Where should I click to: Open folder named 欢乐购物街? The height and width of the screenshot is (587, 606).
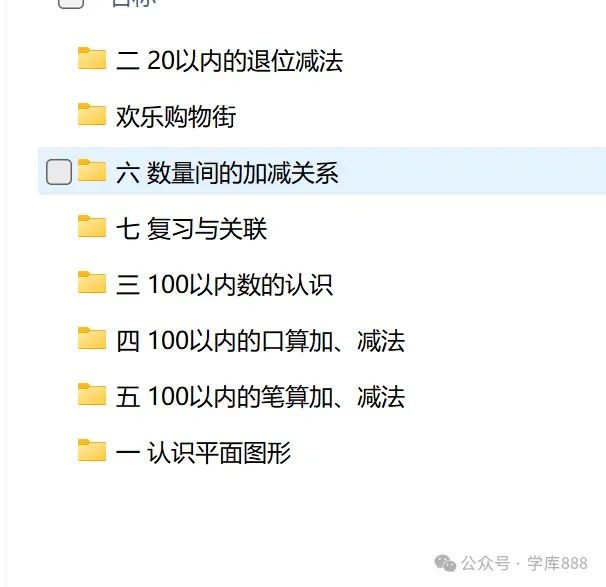click(x=176, y=117)
